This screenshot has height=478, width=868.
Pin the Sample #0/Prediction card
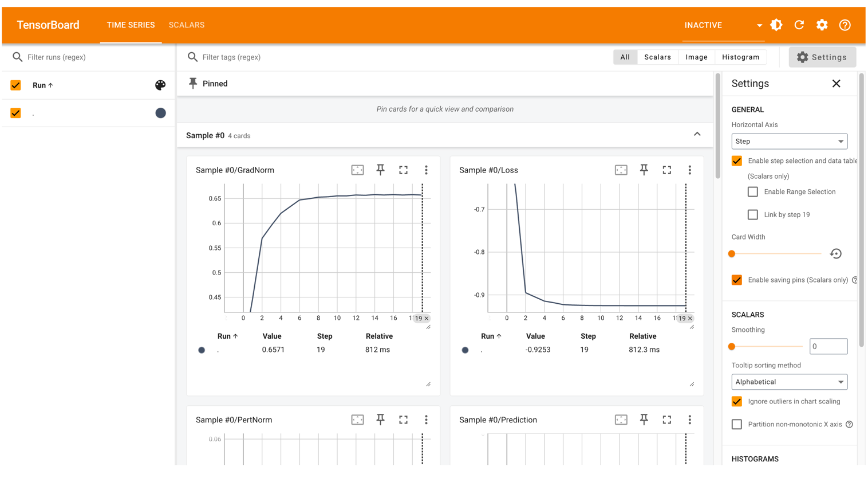point(644,420)
